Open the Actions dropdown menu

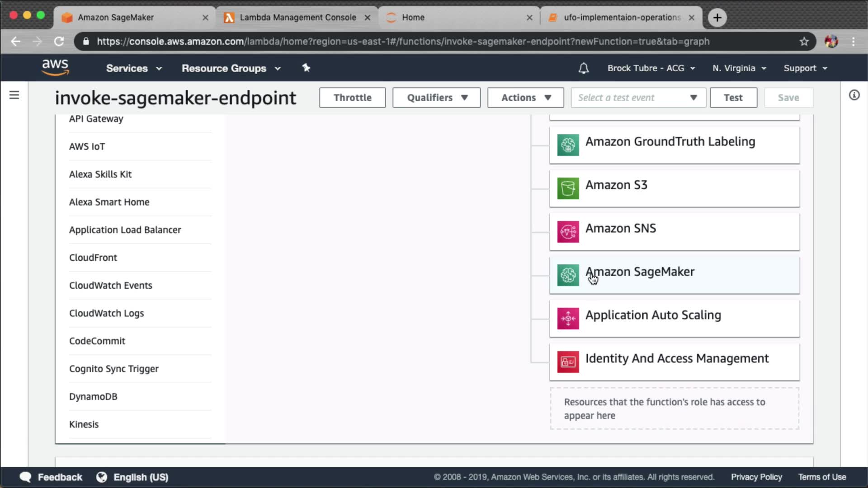pos(525,98)
